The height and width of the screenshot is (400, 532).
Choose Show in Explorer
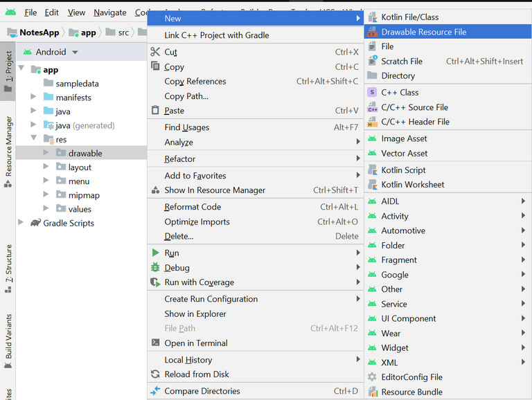[195, 313]
